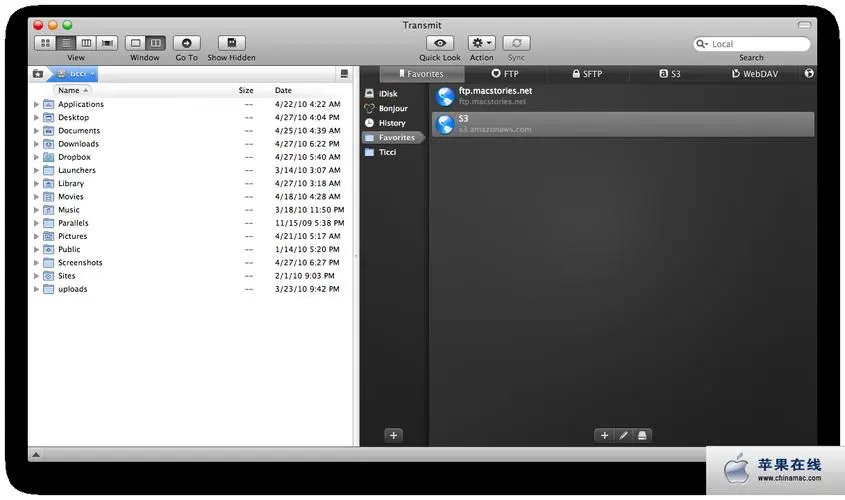Open the Go To button
Image resolution: width=845 pixels, height=500 pixels.
click(x=186, y=43)
